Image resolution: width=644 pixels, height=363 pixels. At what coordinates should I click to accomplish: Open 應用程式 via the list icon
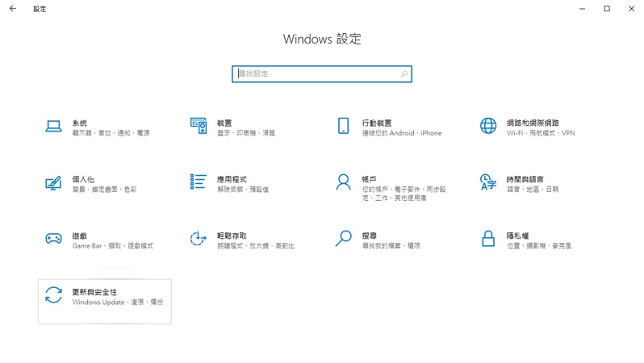199,181
